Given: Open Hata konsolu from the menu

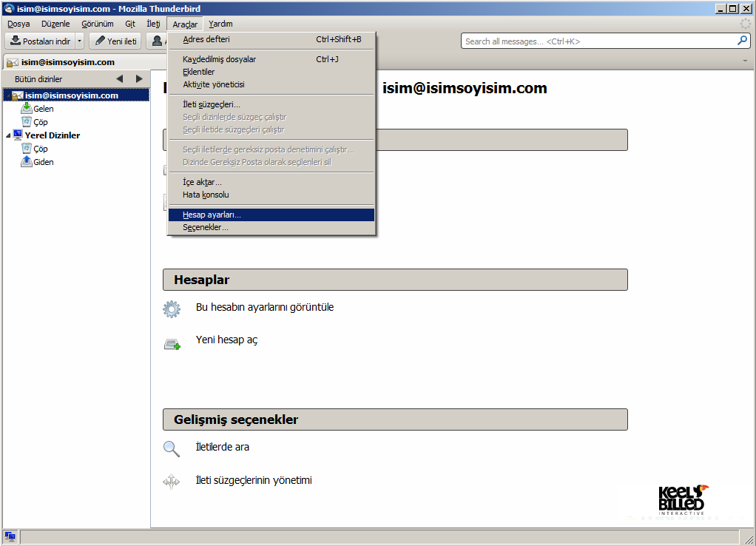Looking at the screenshot, I should pyautogui.click(x=271, y=195).
